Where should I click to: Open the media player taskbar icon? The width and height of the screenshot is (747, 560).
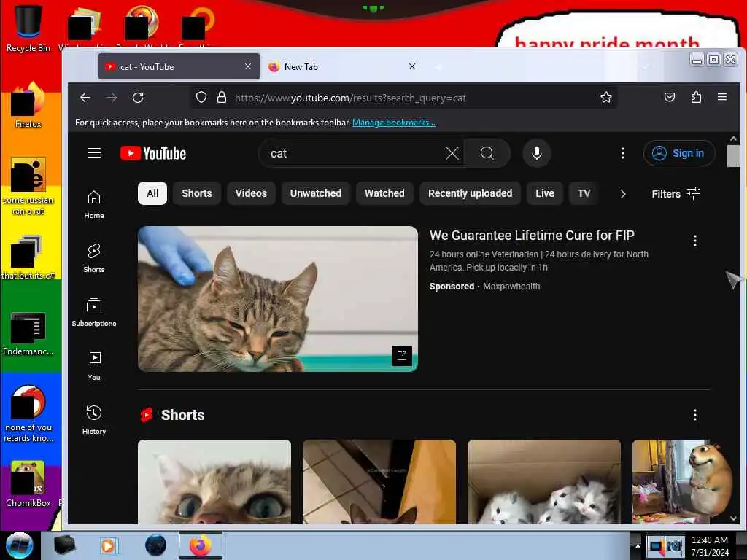click(x=108, y=545)
